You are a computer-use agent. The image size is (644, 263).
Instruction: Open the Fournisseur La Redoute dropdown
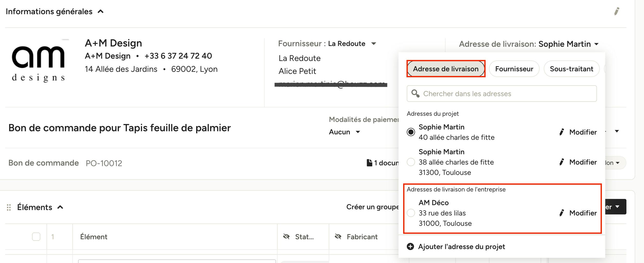tap(373, 44)
